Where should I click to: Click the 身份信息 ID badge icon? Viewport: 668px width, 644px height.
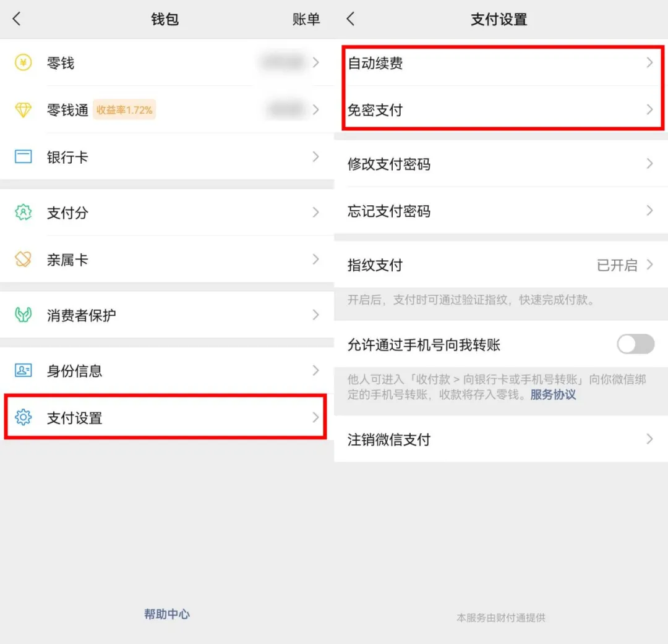(23, 370)
